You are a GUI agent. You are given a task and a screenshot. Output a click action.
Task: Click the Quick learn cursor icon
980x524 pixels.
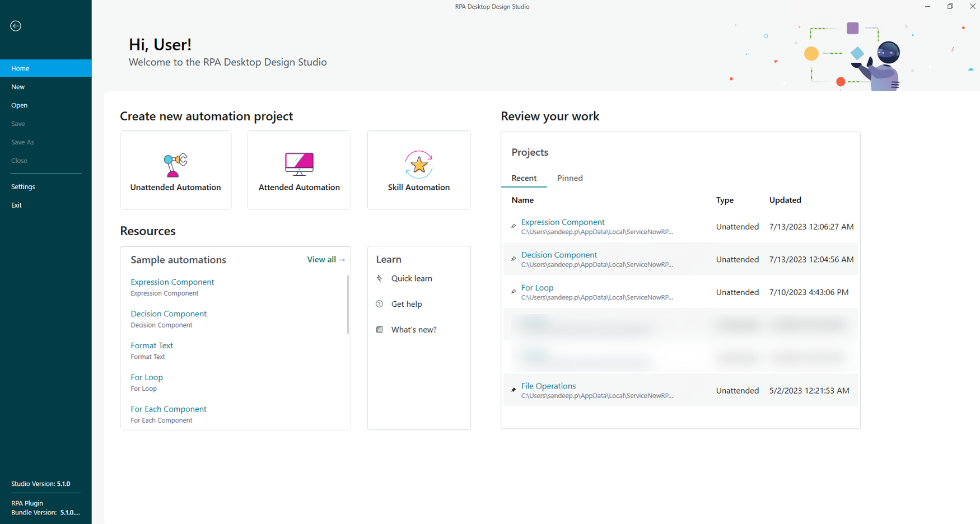pyautogui.click(x=380, y=278)
